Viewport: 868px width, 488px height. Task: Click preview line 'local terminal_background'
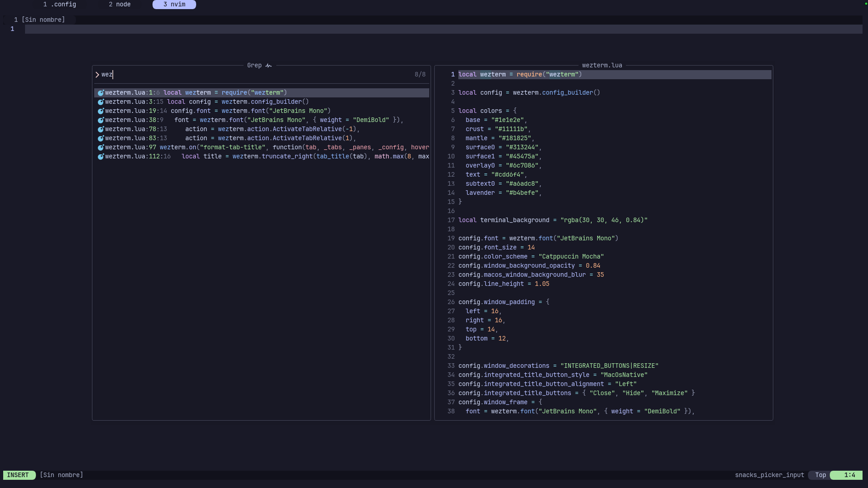553,220
